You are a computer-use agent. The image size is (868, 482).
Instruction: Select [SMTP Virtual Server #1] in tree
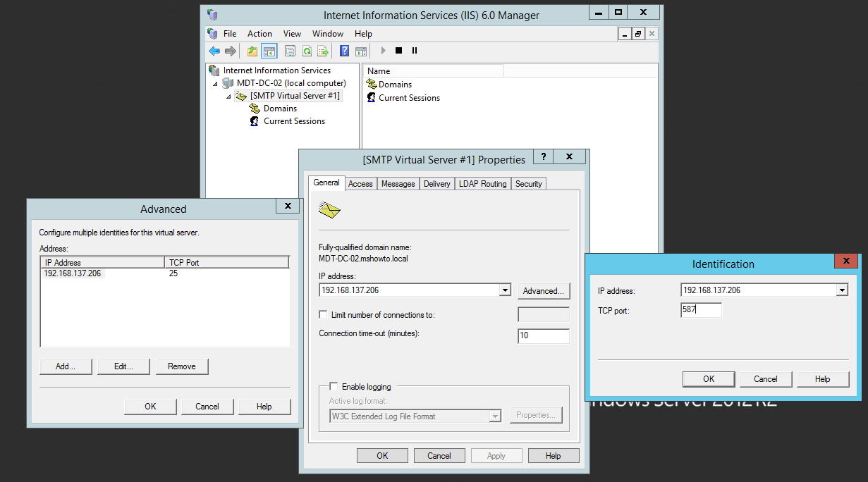295,96
